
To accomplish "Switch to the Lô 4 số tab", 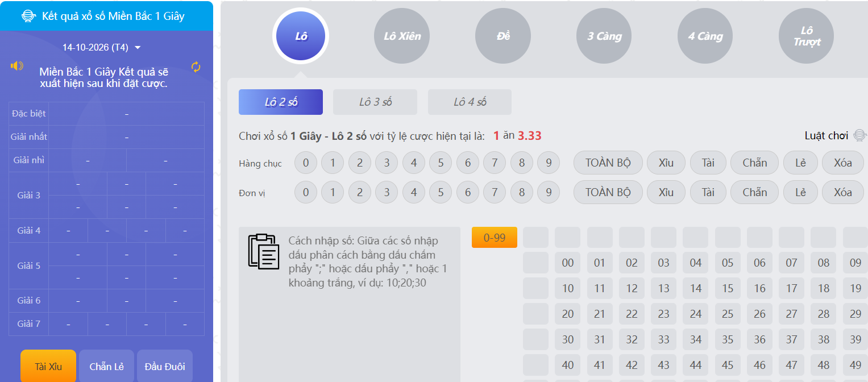I will (470, 102).
